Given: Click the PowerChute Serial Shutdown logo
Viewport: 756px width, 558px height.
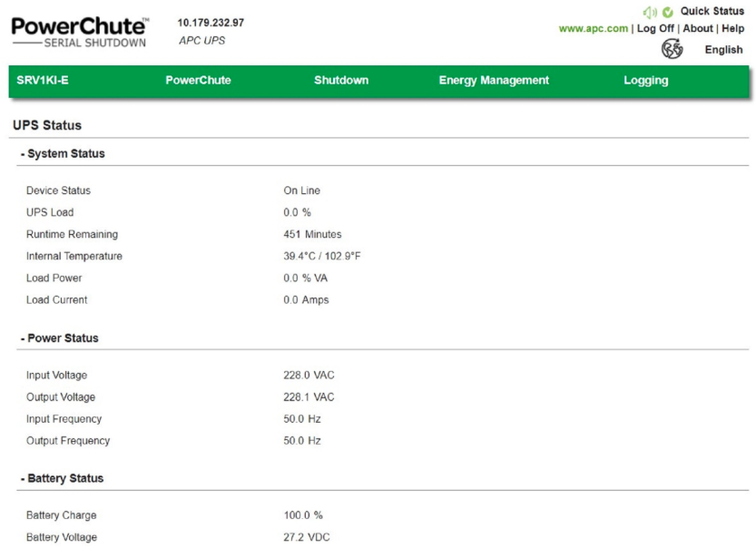Looking at the screenshot, I should coord(80,33).
